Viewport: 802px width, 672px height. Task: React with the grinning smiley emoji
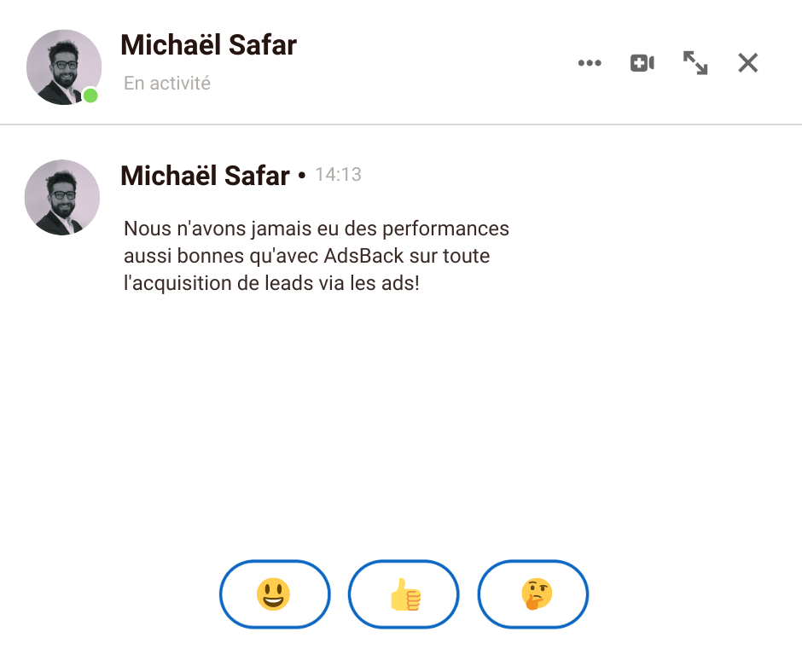click(274, 594)
